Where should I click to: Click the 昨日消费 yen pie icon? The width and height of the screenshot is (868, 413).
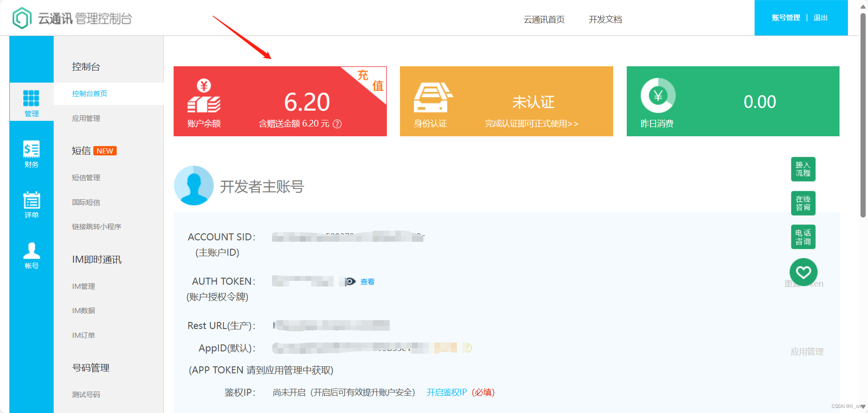658,95
